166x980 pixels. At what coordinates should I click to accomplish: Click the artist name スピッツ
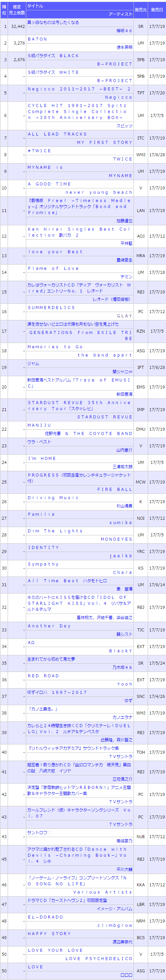124,126
